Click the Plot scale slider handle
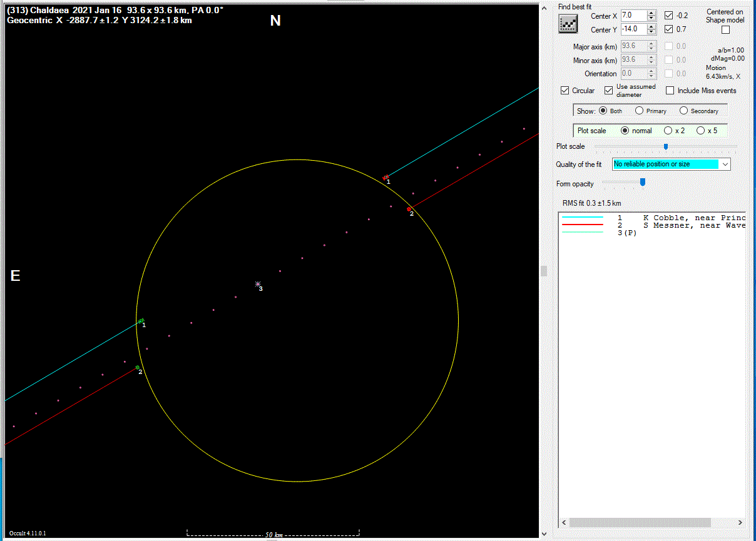Screen dimensions: 756x541 (666, 146)
